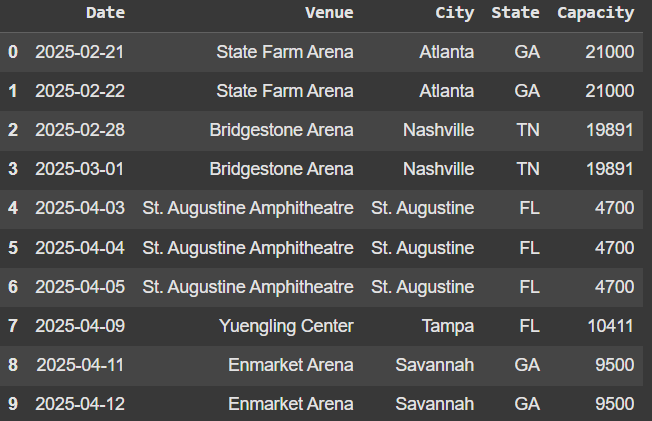Click the date 2025-04-03 cell
The height and width of the screenshot is (421, 652).
tap(80, 208)
